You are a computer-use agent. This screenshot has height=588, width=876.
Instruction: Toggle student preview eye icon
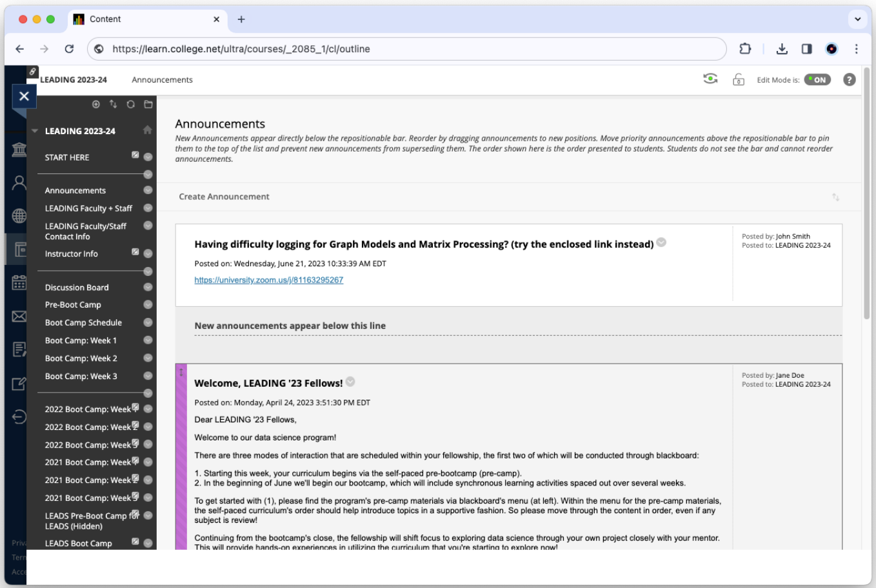[710, 79]
